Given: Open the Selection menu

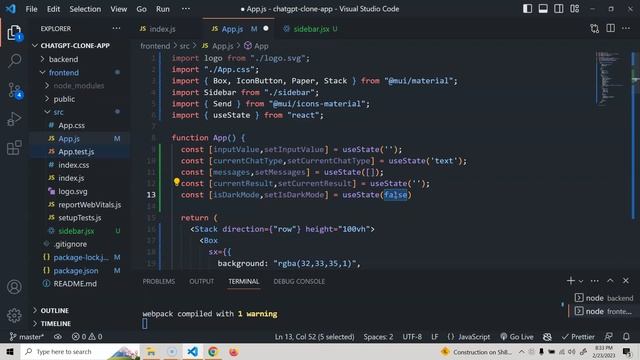Looking at the screenshot, I should [85, 9].
